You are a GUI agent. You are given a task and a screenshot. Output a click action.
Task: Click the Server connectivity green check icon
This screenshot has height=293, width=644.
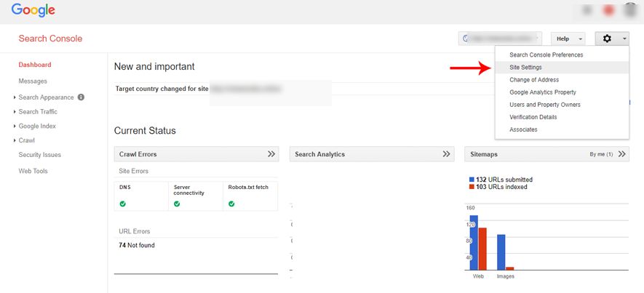coord(177,204)
